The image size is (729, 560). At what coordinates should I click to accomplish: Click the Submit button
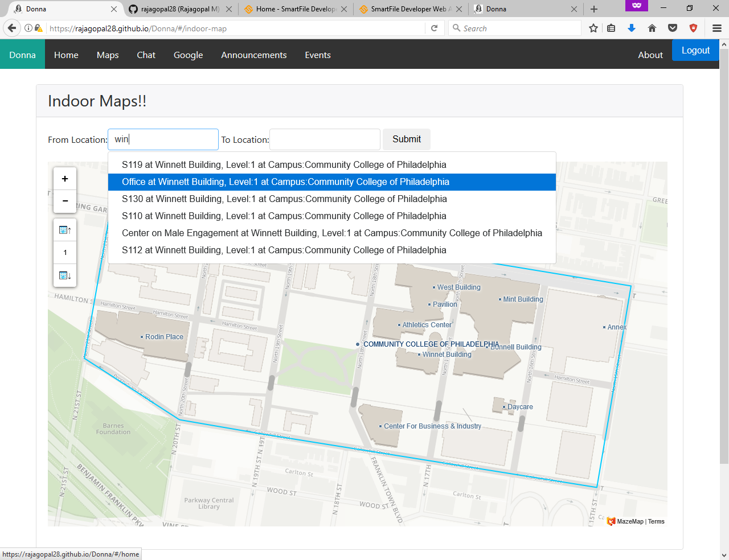tap(407, 139)
